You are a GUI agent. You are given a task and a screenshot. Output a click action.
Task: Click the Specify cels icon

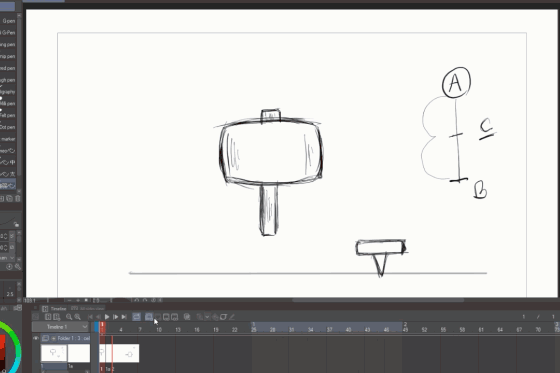tap(166, 317)
